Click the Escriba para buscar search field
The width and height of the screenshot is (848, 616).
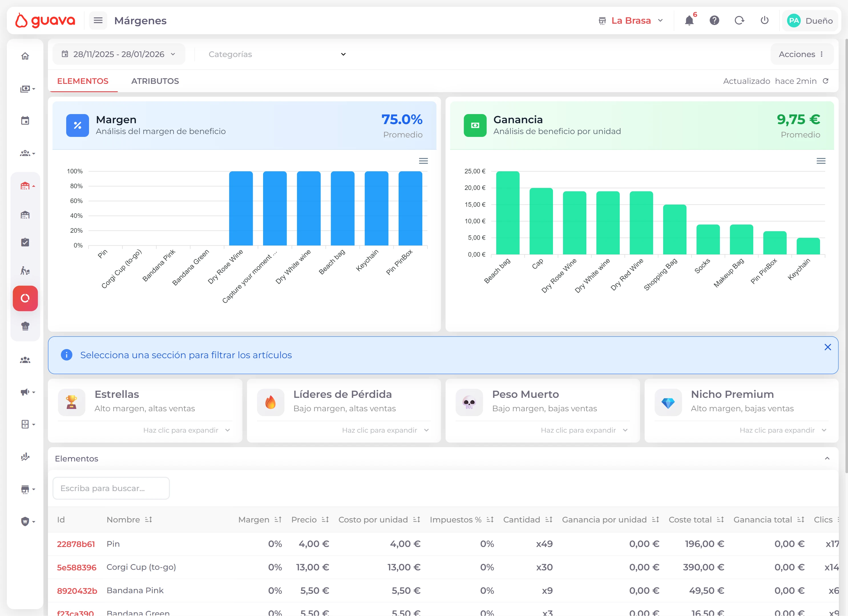111,488
